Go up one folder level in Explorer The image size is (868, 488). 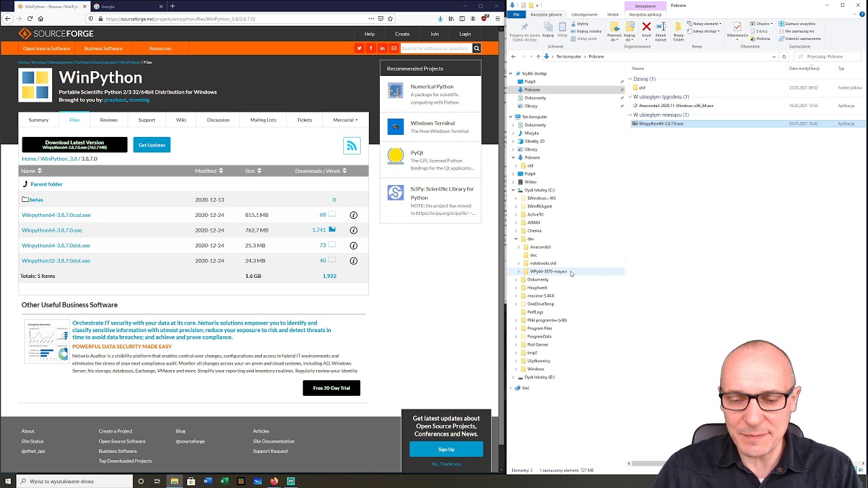click(x=538, y=57)
